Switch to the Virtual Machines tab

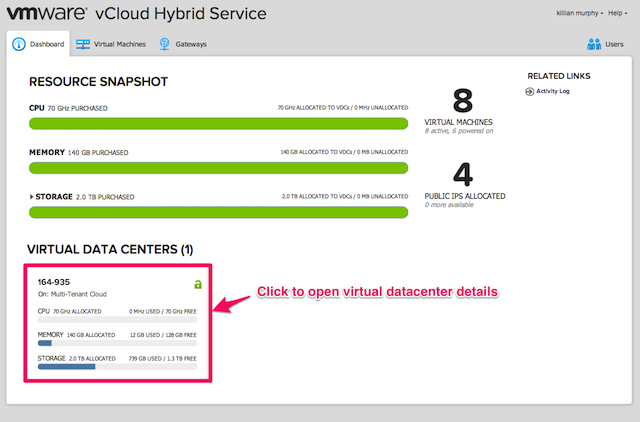click(x=111, y=44)
